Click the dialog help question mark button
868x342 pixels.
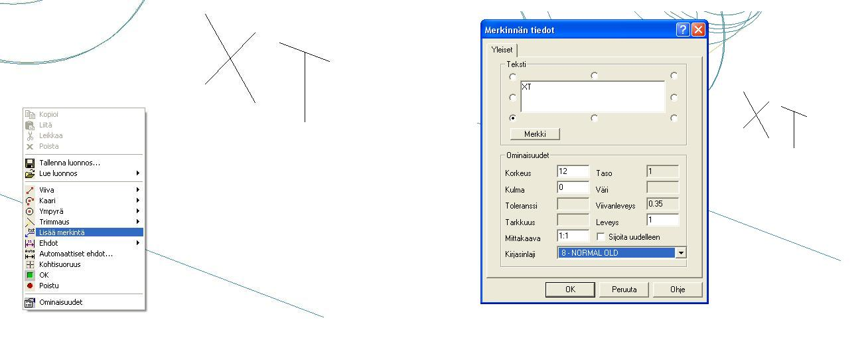683,30
